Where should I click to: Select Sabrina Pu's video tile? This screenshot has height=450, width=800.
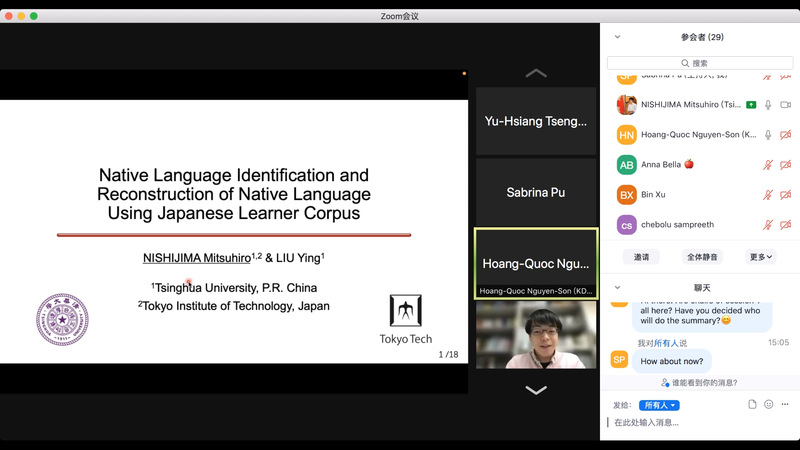(x=536, y=192)
